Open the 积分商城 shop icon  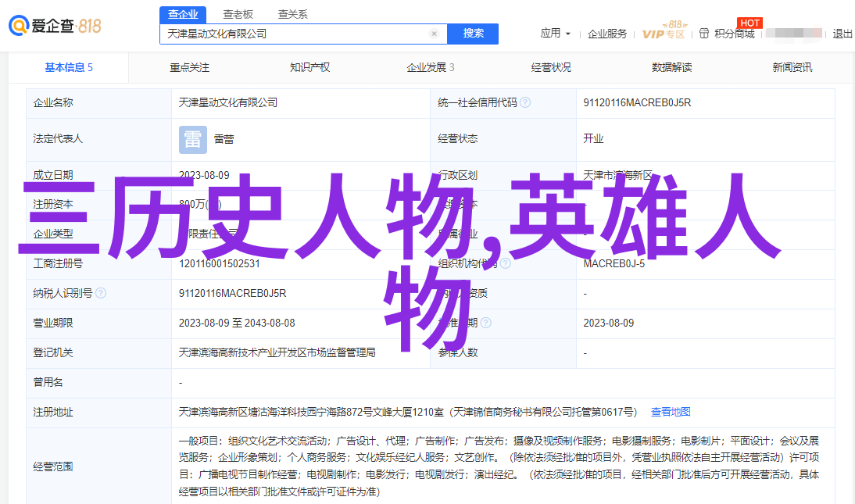click(x=704, y=34)
